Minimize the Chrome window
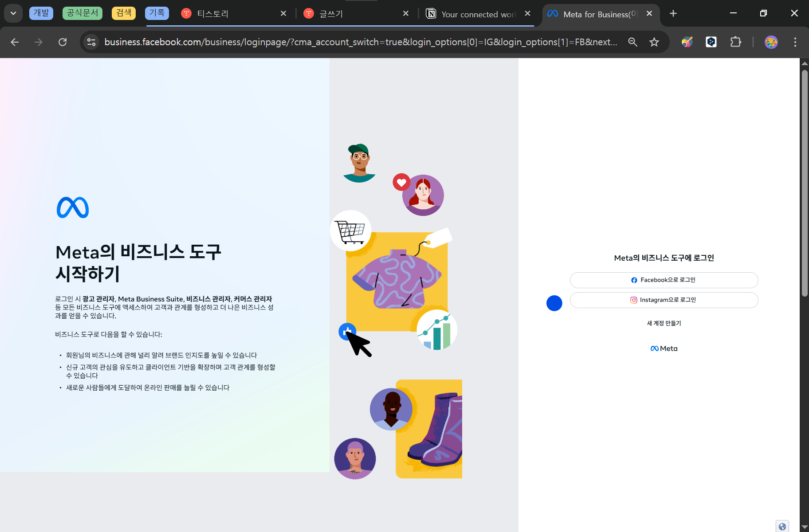This screenshot has width=809, height=532. [733, 13]
